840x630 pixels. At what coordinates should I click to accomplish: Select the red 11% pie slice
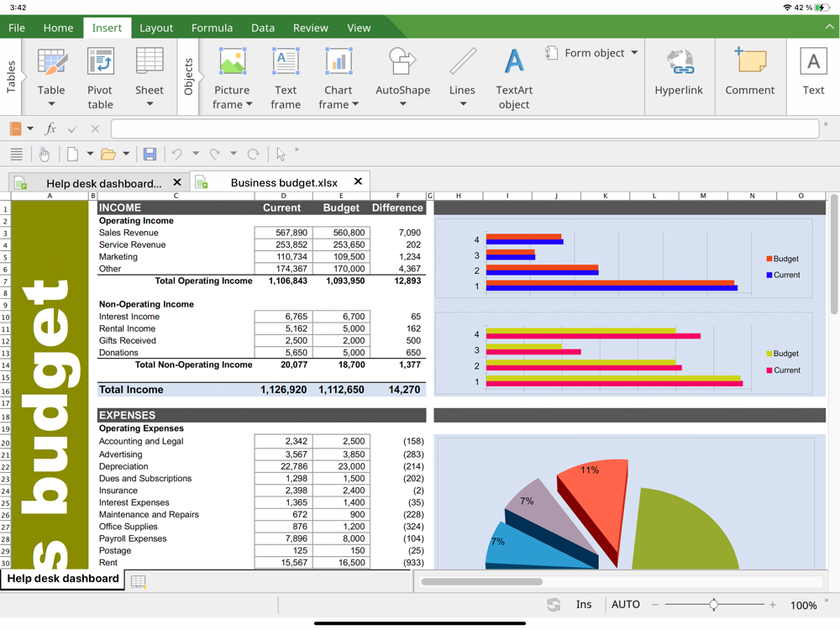coord(594,503)
